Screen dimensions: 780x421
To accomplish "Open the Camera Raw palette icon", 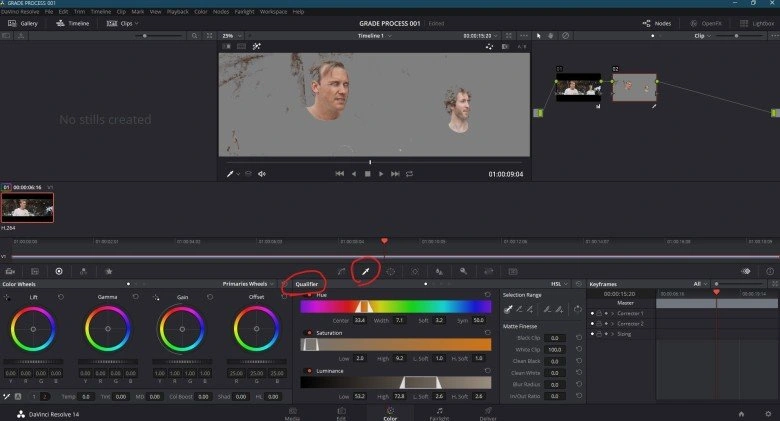I will [x=10, y=271].
